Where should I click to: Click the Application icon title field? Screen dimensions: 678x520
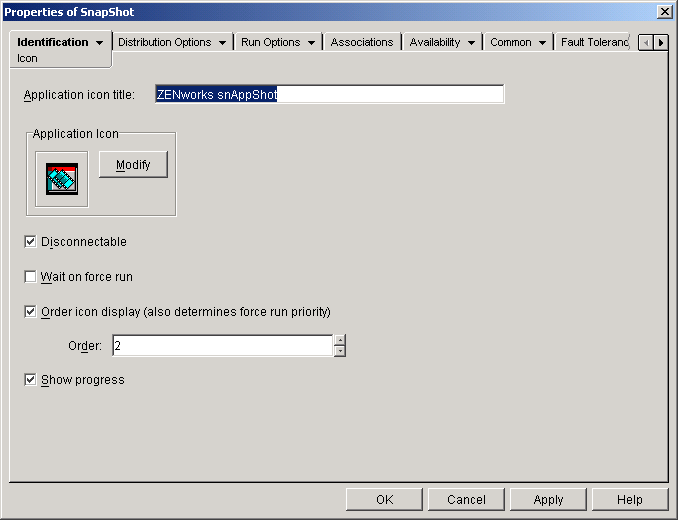pyautogui.click(x=329, y=94)
